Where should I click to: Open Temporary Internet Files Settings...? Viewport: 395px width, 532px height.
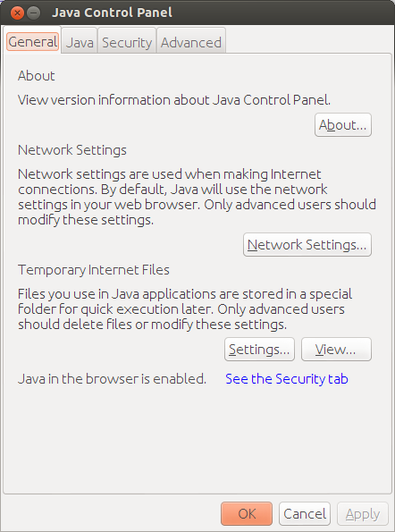tap(259, 349)
